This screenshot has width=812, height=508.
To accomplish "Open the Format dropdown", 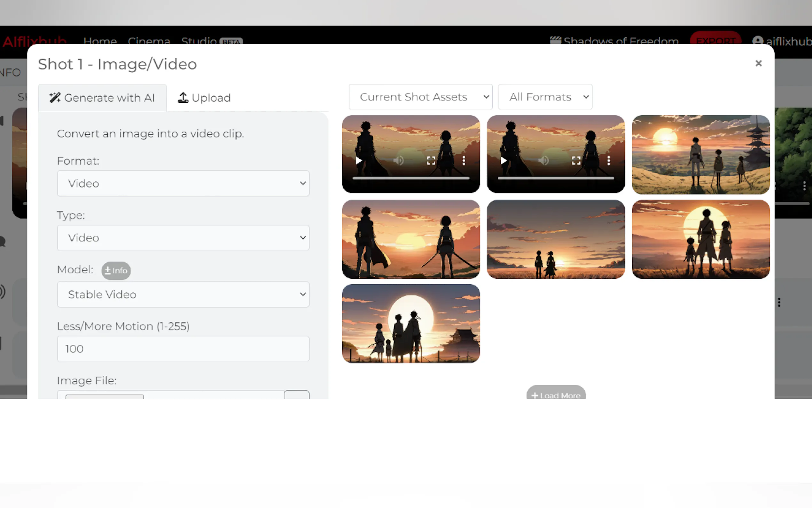I will [x=183, y=183].
